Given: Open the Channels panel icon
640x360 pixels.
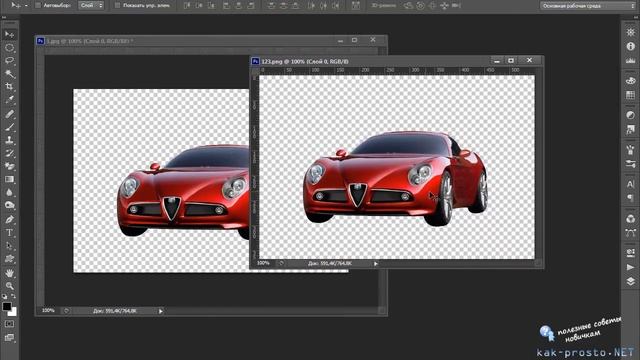Looking at the screenshot, I should [x=630, y=219].
